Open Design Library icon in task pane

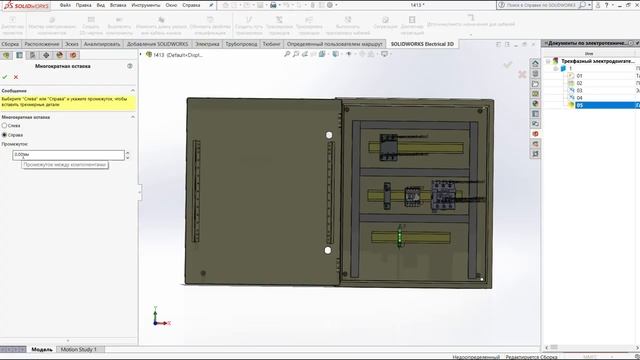(535, 73)
